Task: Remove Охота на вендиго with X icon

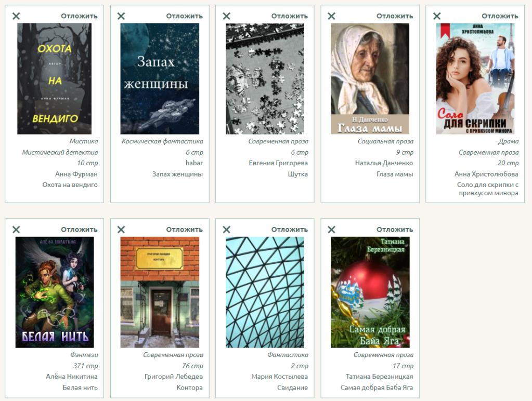Action: click(x=16, y=16)
